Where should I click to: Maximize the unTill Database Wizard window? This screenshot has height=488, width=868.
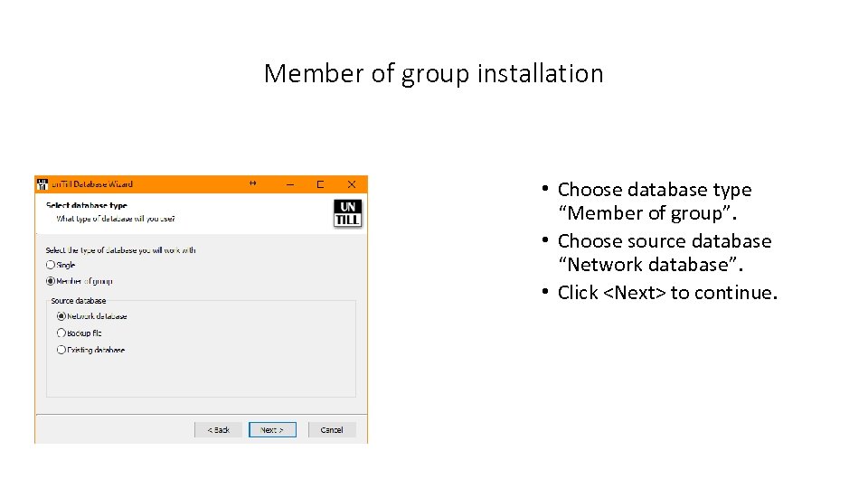[x=320, y=183]
